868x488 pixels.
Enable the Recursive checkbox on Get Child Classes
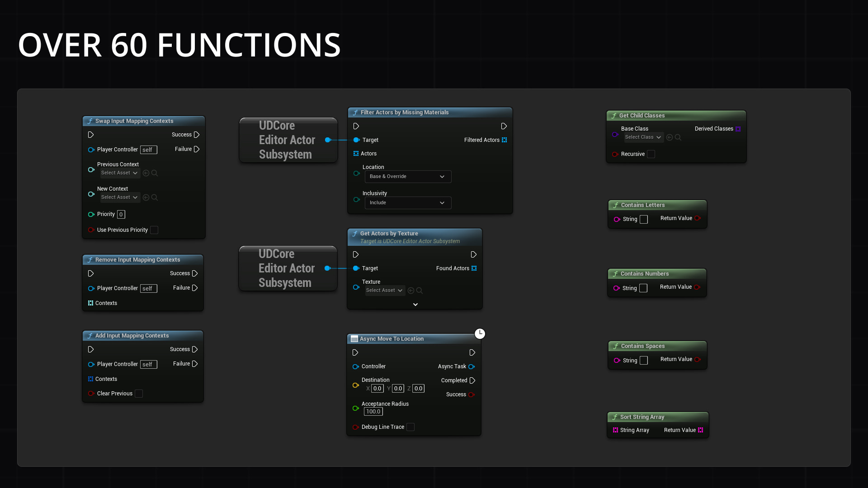pos(651,154)
